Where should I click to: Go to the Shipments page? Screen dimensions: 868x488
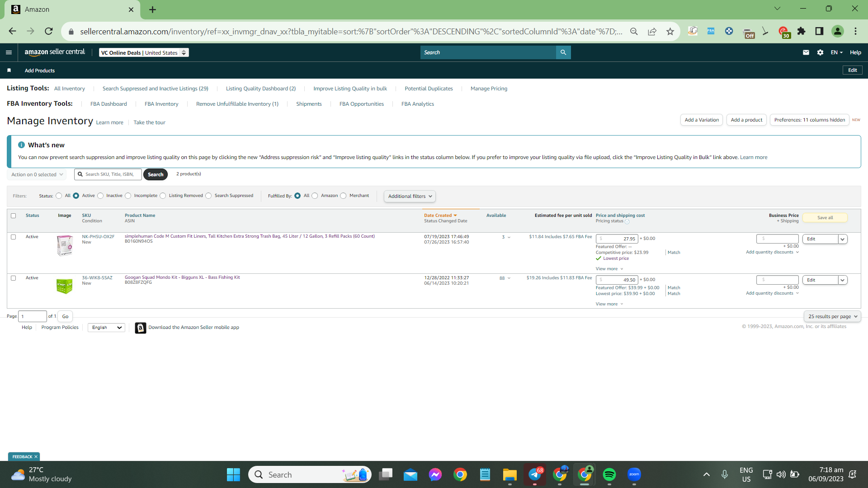[x=309, y=104]
